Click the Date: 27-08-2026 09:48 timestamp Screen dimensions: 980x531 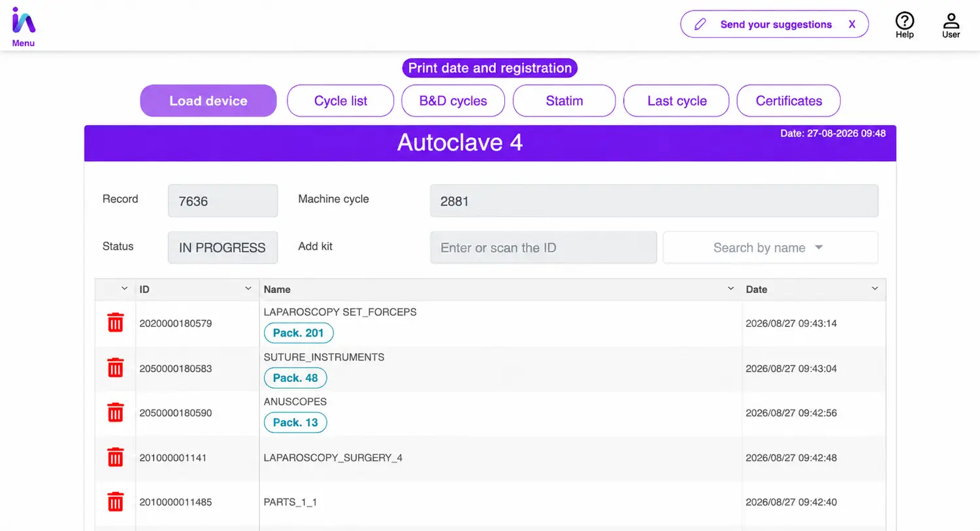tap(833, 133)
